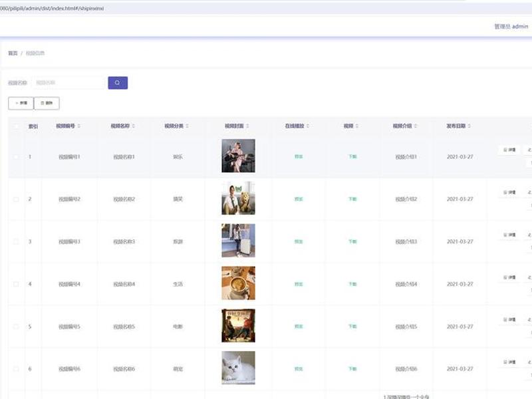Check the checkbox for row 5
Viewport: 532px width, 399px height.
coord(16,327)
